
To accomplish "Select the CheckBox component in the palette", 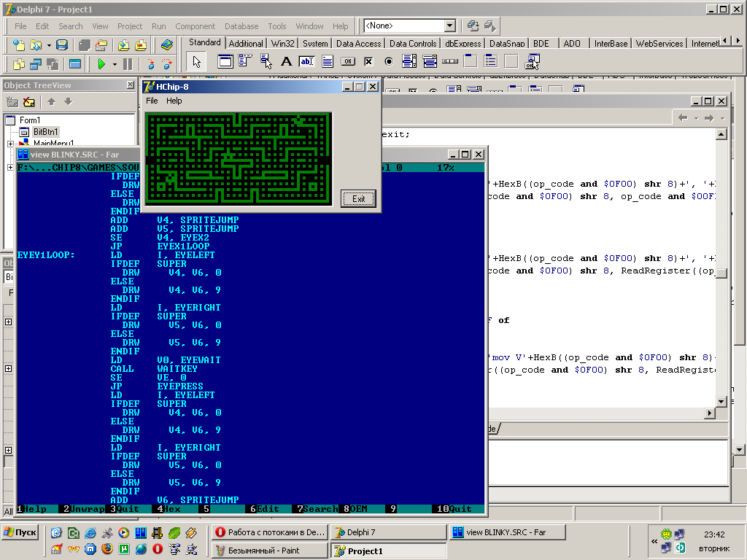I will coord(368,62).
